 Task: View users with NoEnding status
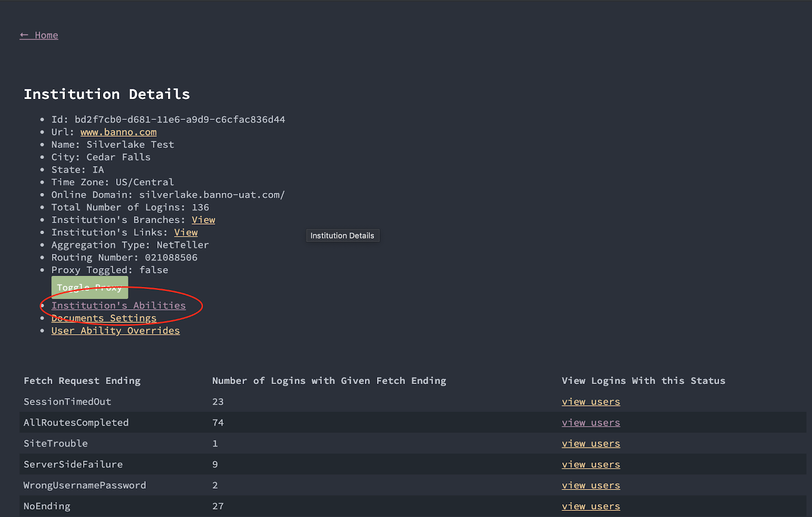pos(591,506)
